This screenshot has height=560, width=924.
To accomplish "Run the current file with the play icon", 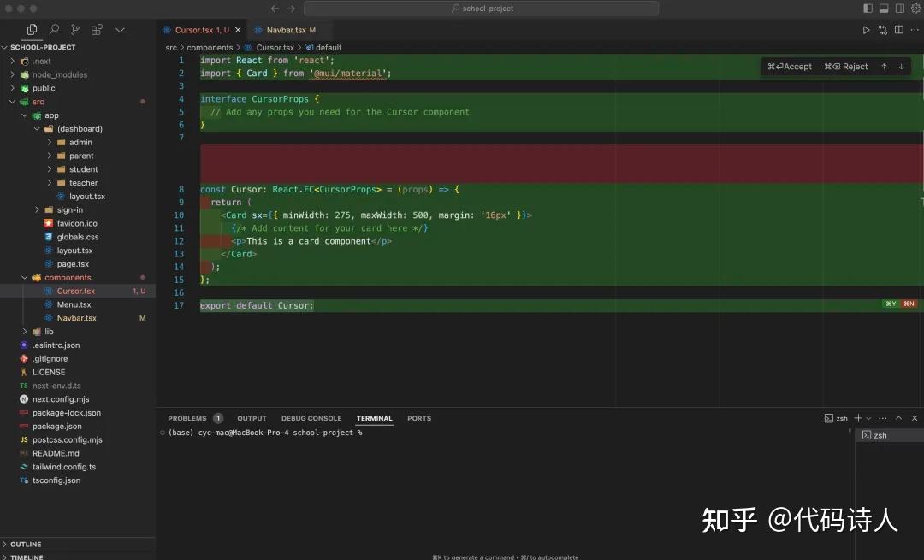I will pyautogui.click(x=866, y=28).
